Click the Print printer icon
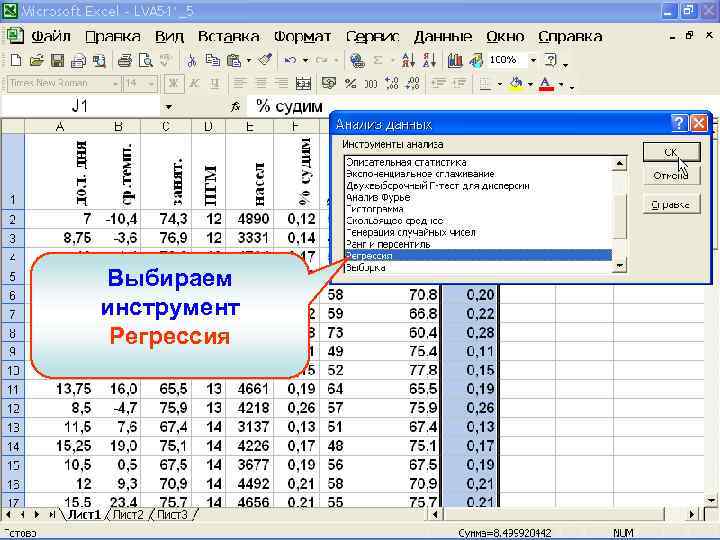 tap(124, 60)
